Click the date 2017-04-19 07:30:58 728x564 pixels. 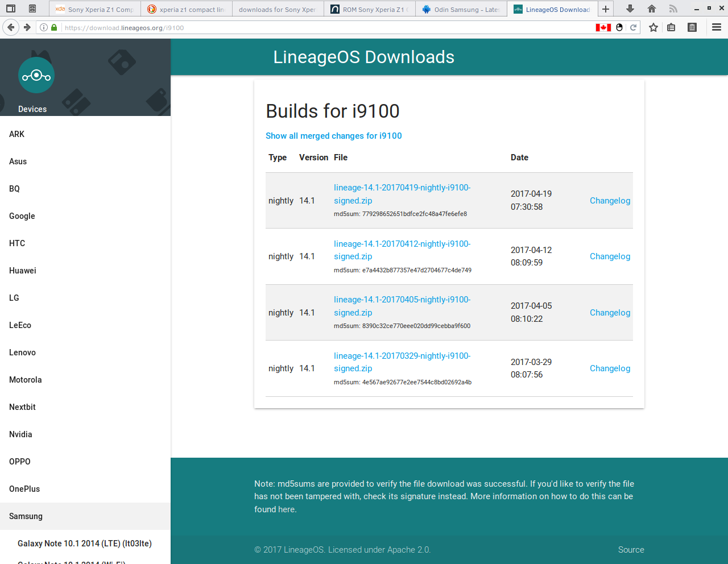click(531, 200)
